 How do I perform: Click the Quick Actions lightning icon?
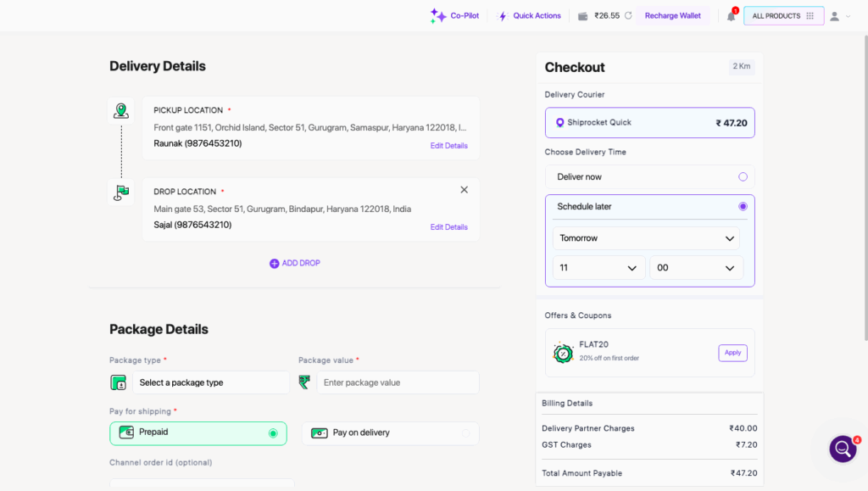point(503,16)
